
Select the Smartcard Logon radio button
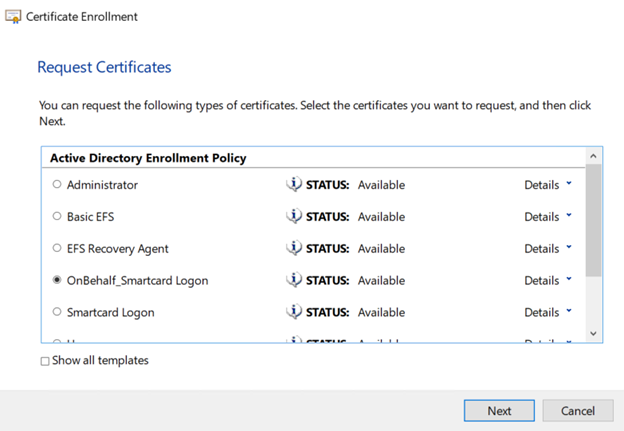(57, 312)
